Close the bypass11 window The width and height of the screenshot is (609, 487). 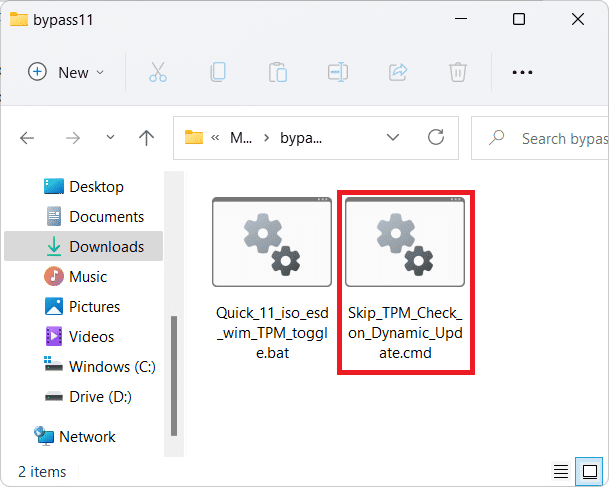point(578,19)
